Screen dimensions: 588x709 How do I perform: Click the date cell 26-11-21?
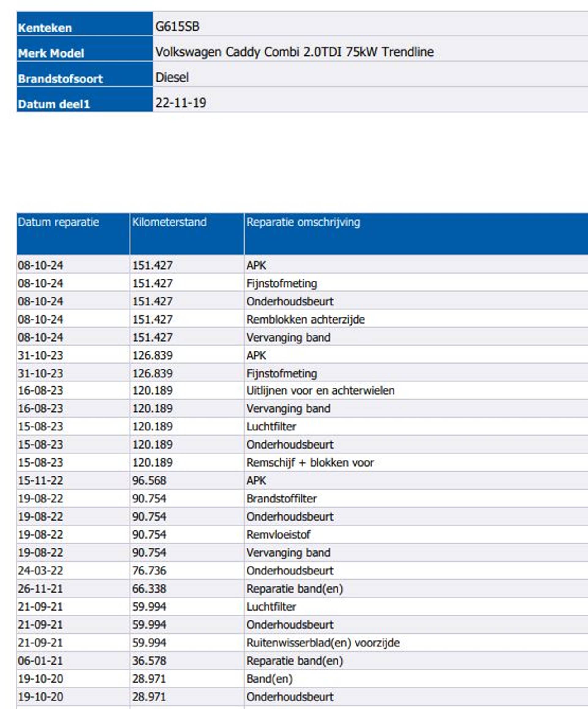[x=40, y=589]
